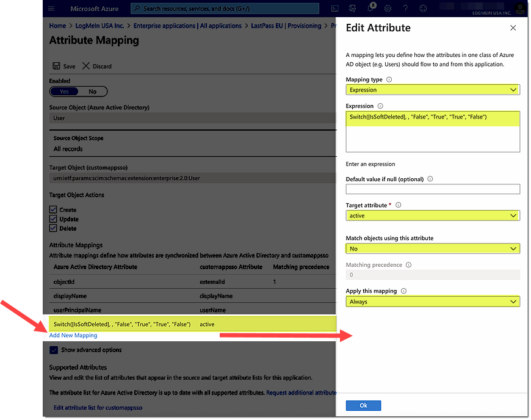Open the Apply this mapping dropdown
Image resolution: width=531 pixels, height=420 pixels.
433,302
